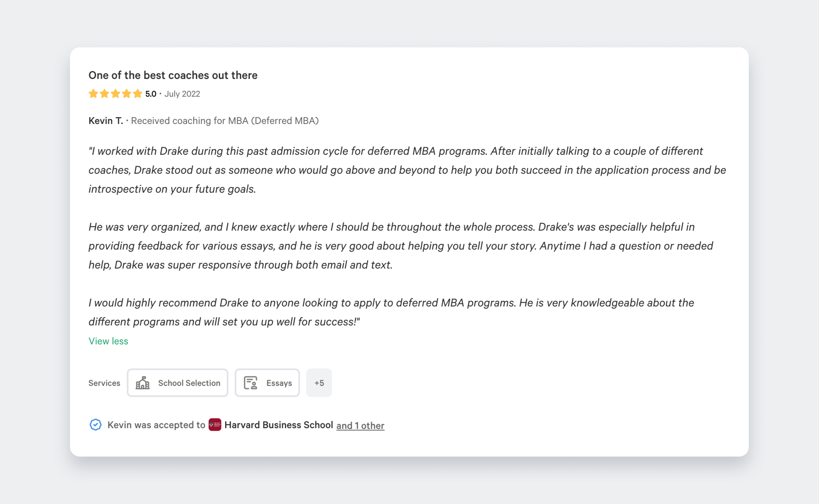Click the third gold rating star
819x504 pixels.
pyautogui.click(x=115, y=94)
